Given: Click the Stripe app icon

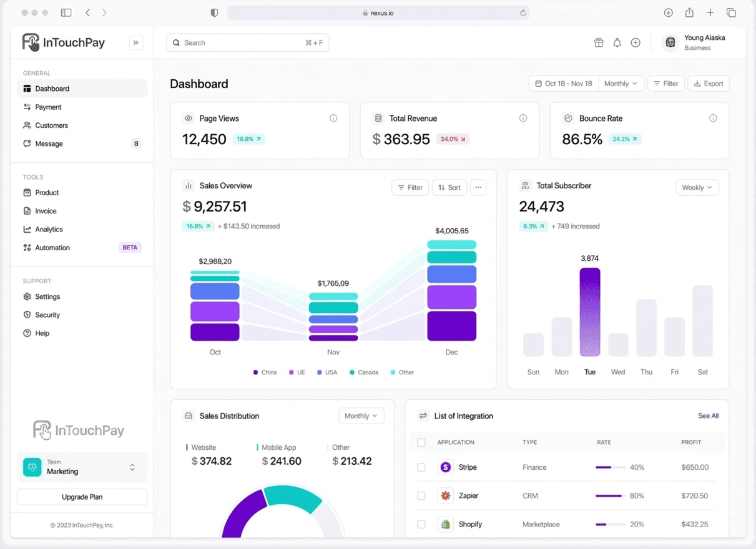Looking at the screenshot, I should point(445,467).
